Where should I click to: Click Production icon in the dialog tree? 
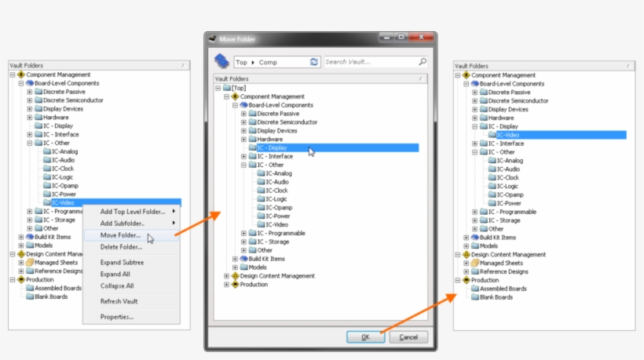pyautogui.click(x=236, y=285)
